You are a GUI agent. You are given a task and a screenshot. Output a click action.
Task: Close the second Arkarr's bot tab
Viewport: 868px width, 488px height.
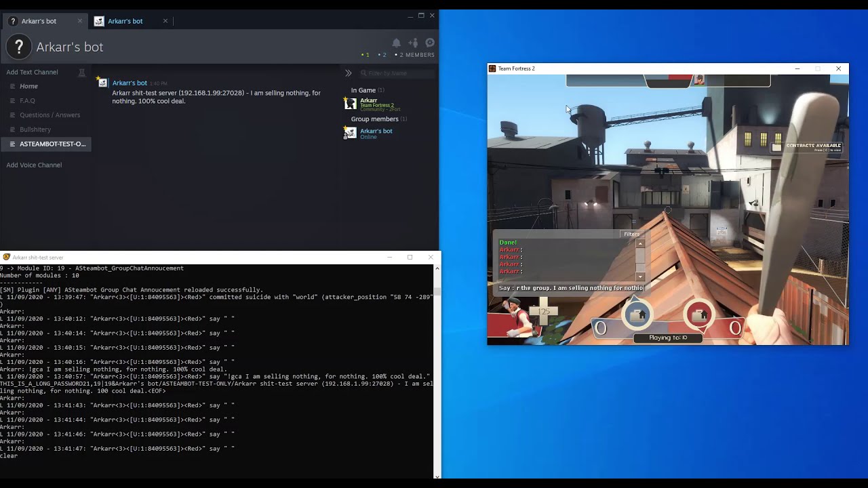[x=165, y=21]
